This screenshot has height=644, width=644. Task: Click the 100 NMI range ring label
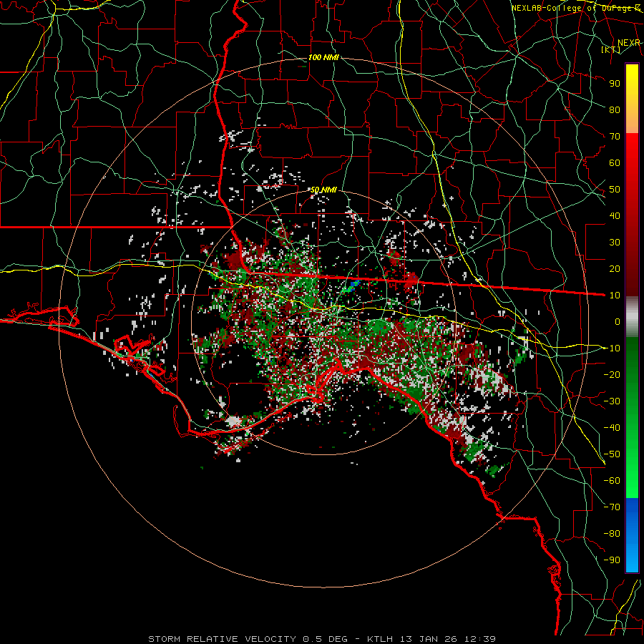(323, 57)
